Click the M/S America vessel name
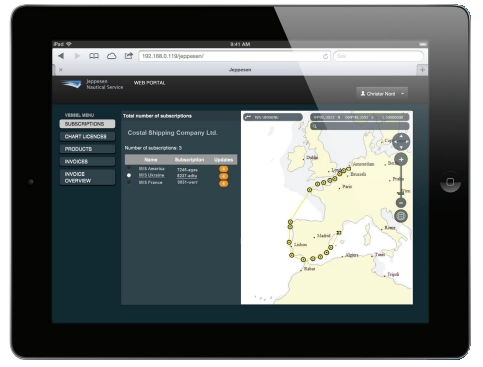This screenshot has width=483, height=367. coord(151,169)
